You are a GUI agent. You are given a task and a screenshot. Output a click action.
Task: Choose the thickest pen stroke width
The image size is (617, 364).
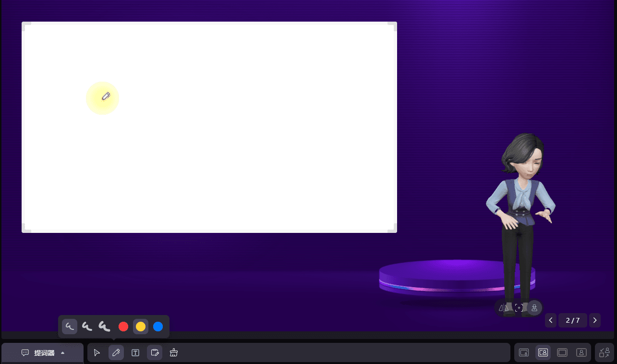104,327
